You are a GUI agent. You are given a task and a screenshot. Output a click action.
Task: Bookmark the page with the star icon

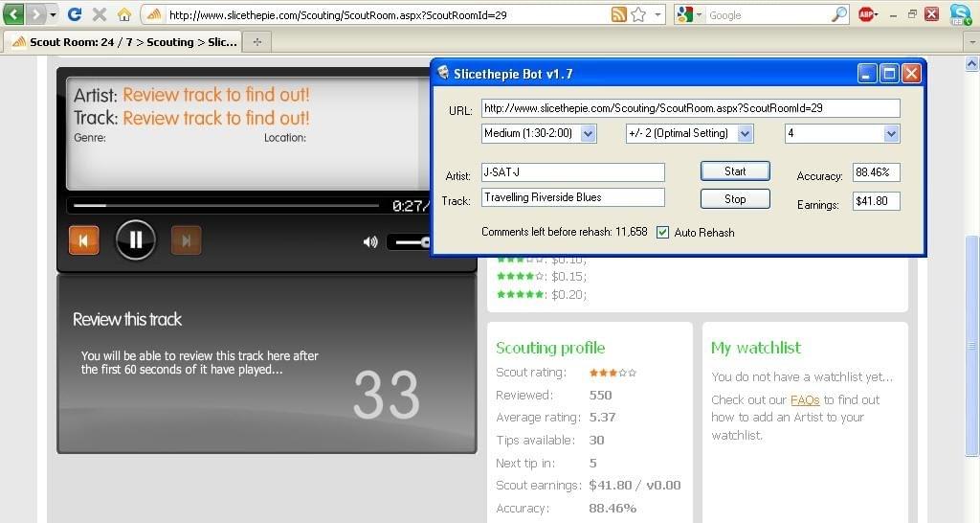coord(638,14)
